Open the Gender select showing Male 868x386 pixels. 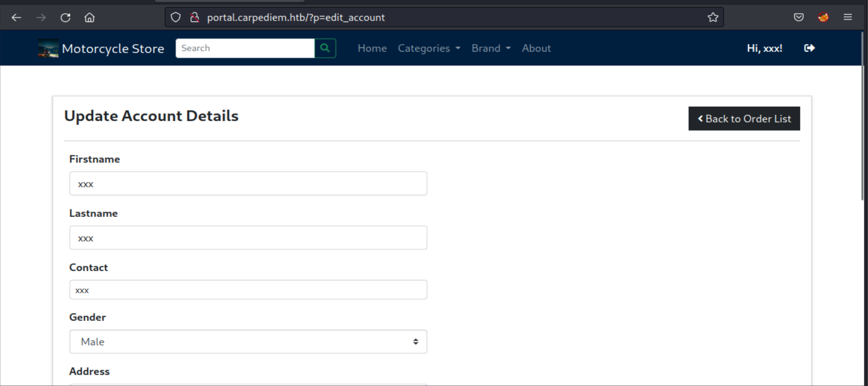248,341
